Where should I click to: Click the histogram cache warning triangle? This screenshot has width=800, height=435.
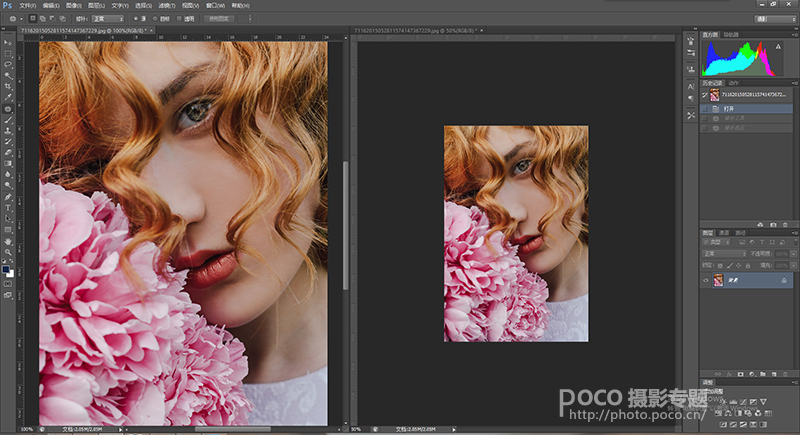(777, 46)
